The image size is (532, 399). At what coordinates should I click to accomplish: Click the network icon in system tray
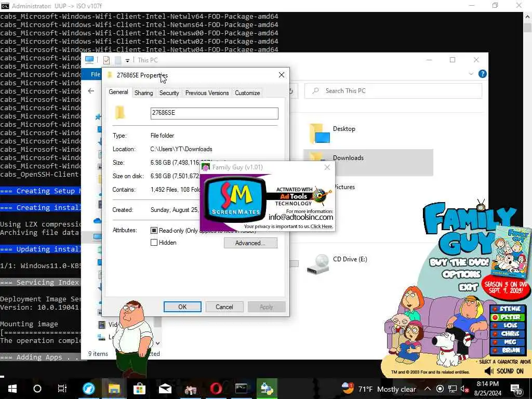pyautogui.click(x=453, y=389)
